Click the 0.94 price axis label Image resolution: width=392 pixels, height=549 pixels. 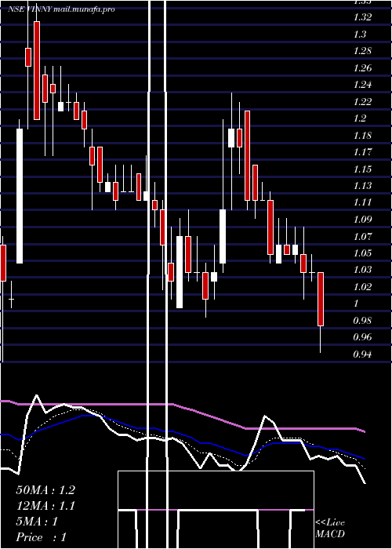coord(362,354)
